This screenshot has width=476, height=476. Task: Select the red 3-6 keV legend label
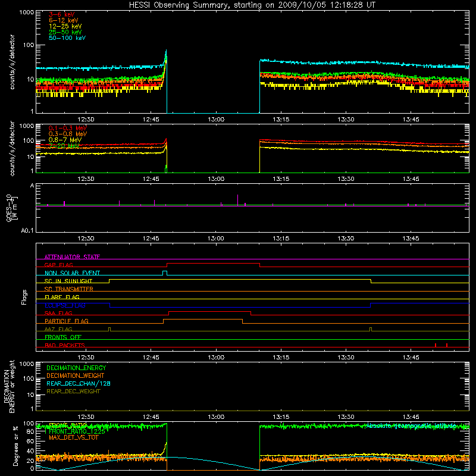click(x=62, y=14)
